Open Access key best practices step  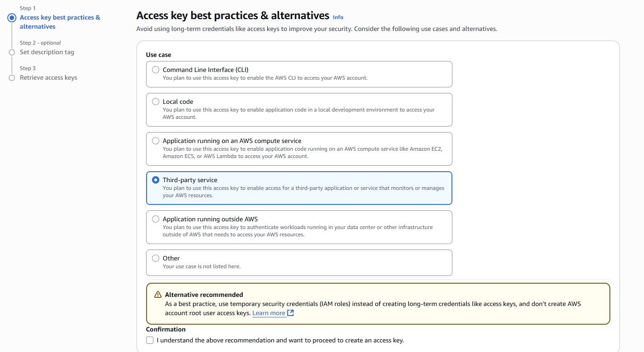click(60, 22)
